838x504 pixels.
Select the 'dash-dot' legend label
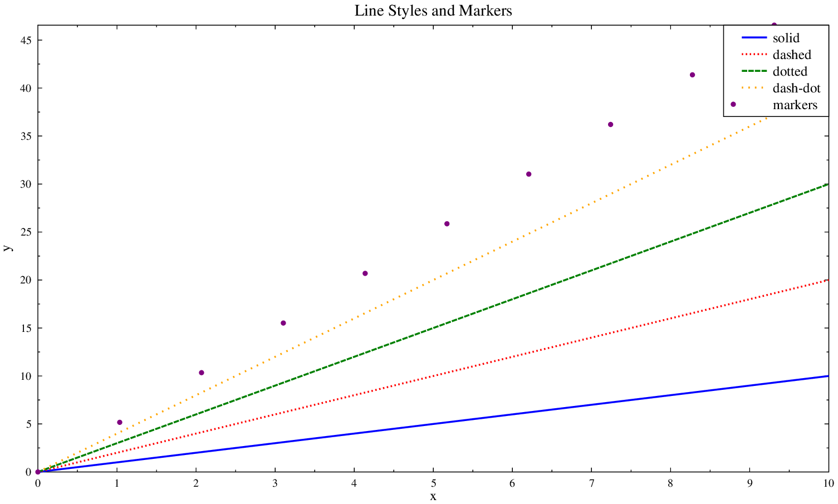pos(796,88)
